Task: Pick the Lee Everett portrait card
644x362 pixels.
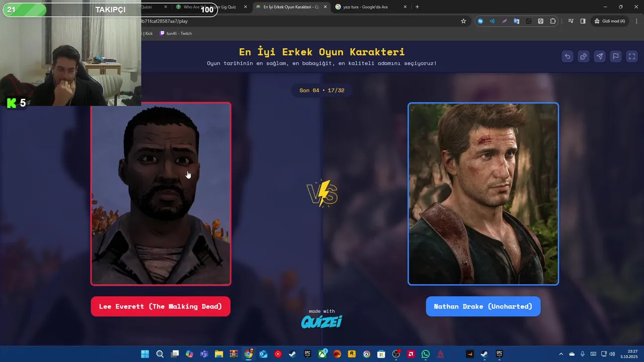Action: pos(160,194)
